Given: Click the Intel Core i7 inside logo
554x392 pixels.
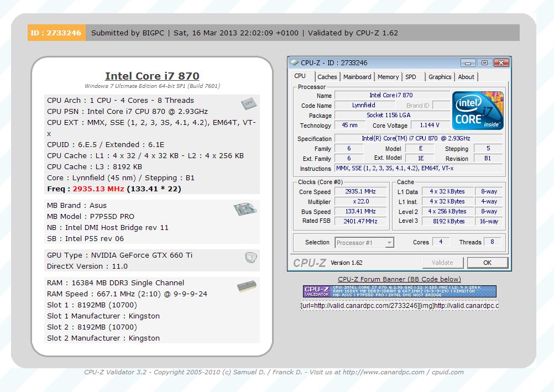Looking at the screenshot, I should pos(478,110).
